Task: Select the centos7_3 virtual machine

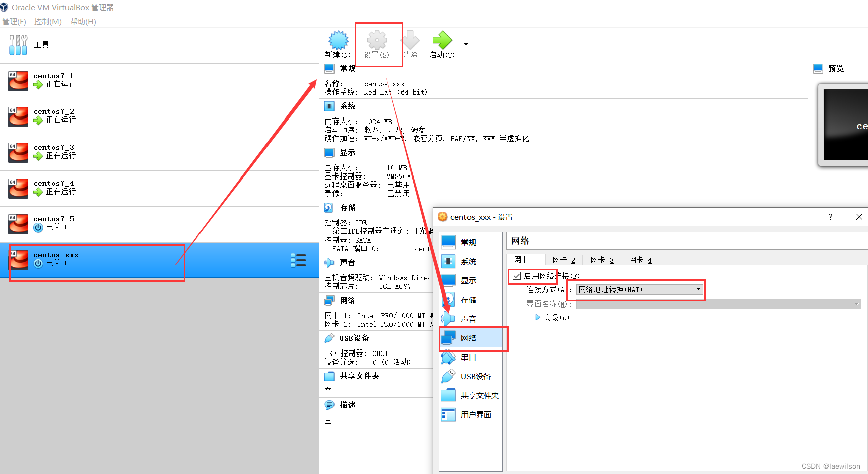Action: click(x=159, y=153)
